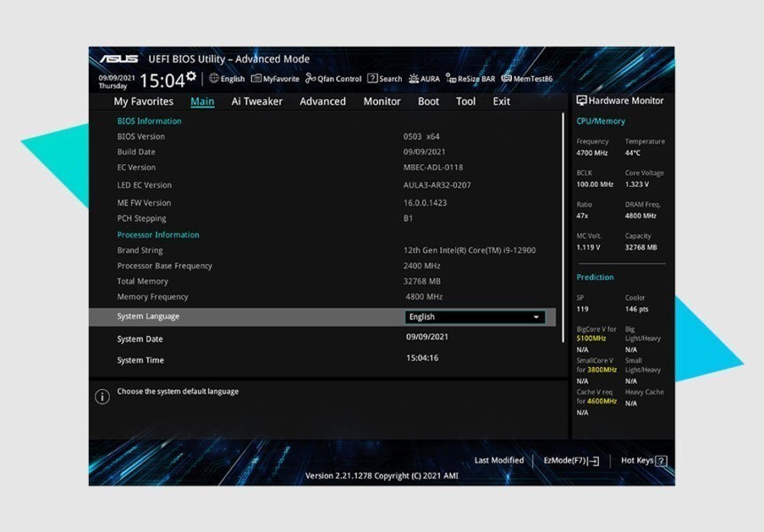Select the System Time value 15:04:16
The height and width of the screenshot is (532, 764).
tap(422, 357)
